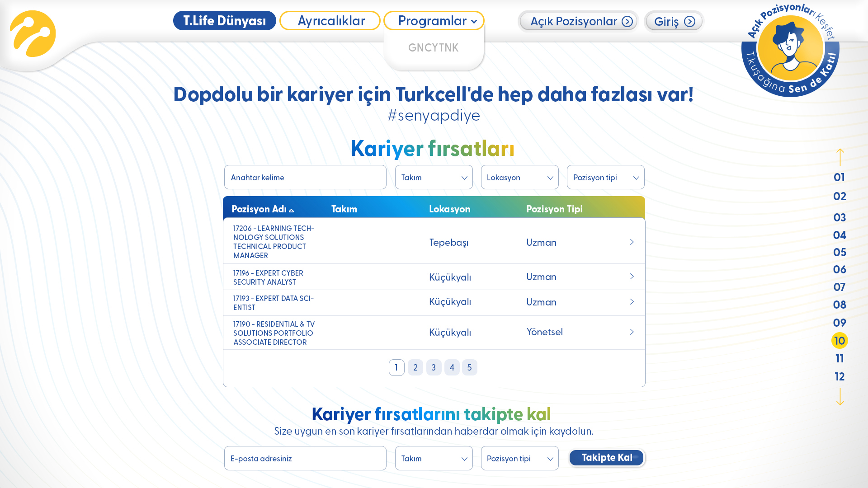The image size is (868, 488).
Task: Open the Programlar menu
Action: (x=434, y=21)
